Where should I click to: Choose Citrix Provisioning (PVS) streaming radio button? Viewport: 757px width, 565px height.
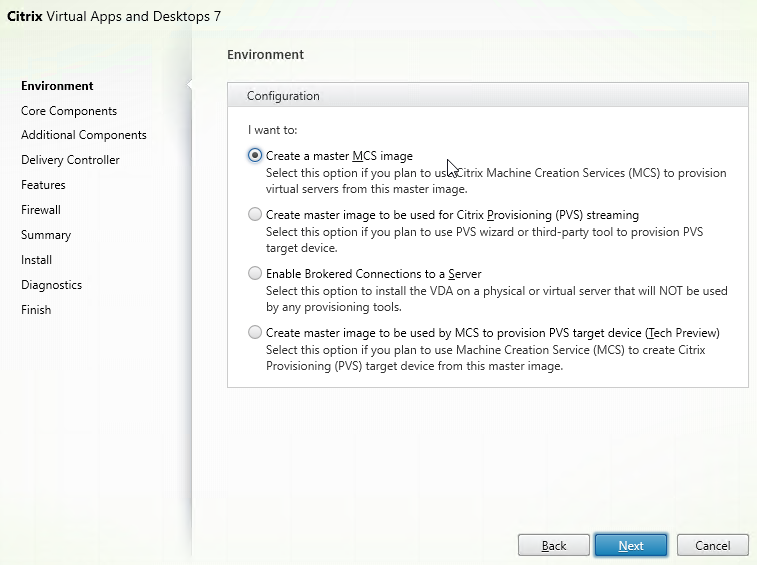pyautogui.click(x=255, y=214)
